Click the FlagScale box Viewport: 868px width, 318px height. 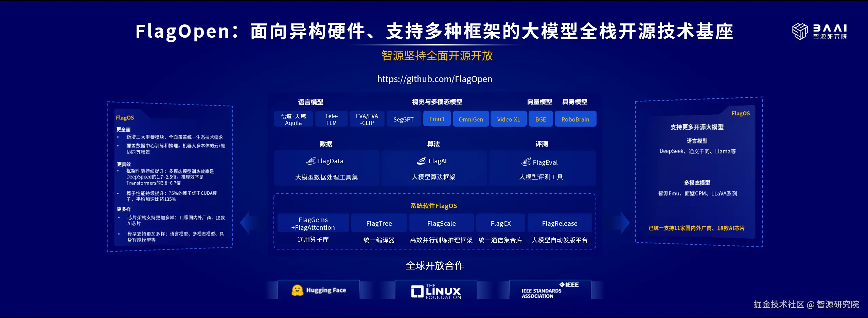[441, 223]
